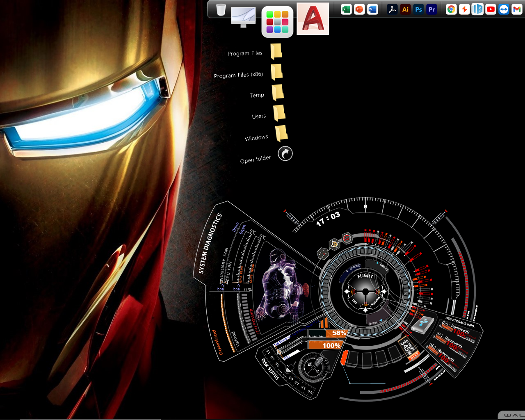Viewport: 525px width, 420px height.
Task: Click the DISK STATUS label
Action: [270, 369]
